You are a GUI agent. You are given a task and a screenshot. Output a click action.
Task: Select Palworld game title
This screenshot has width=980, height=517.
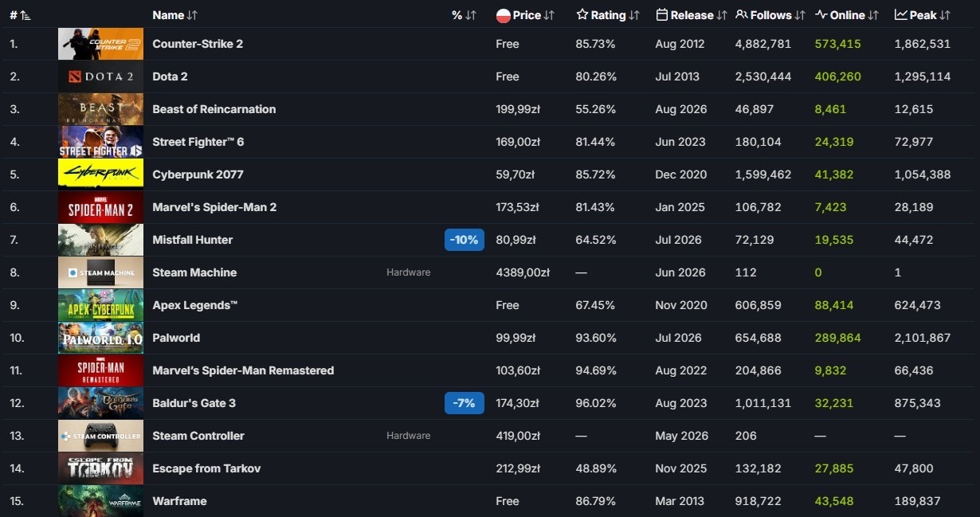point(176,338)
